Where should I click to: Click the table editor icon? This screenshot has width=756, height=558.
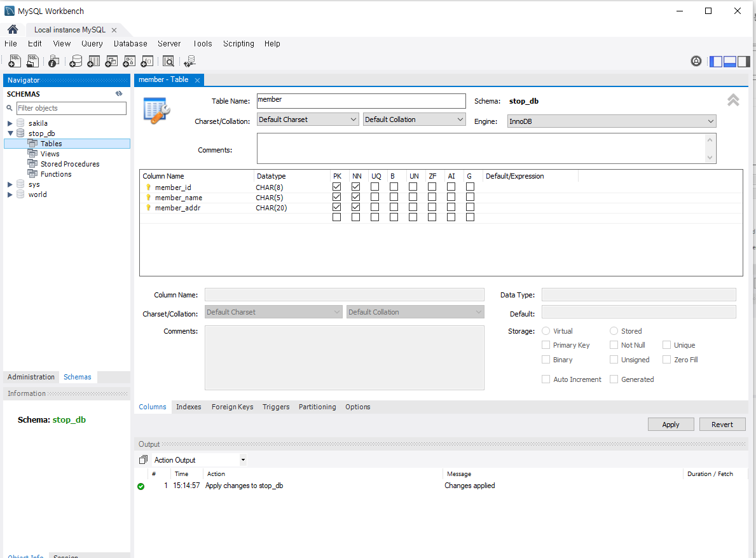click(x=156, y=111)
